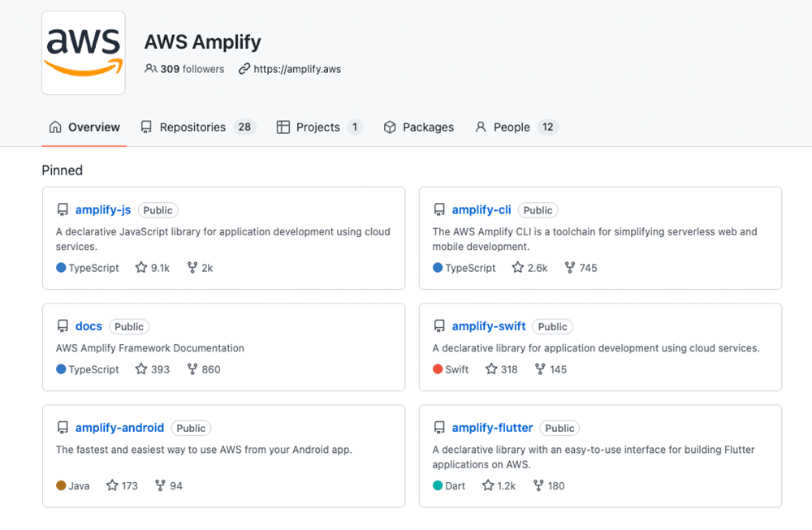Visit the https://amplify.aws website link
812x530 pixels.
tap(296, 69)
